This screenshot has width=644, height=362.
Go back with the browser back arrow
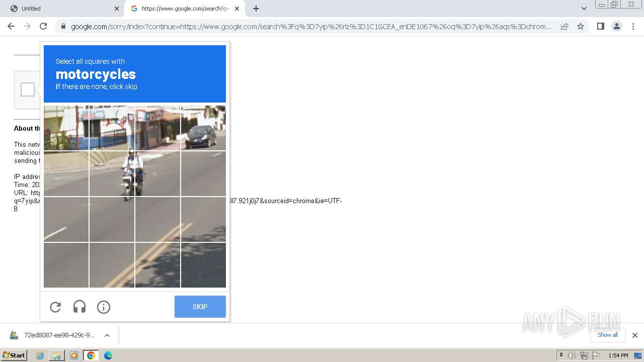point(11,26)
